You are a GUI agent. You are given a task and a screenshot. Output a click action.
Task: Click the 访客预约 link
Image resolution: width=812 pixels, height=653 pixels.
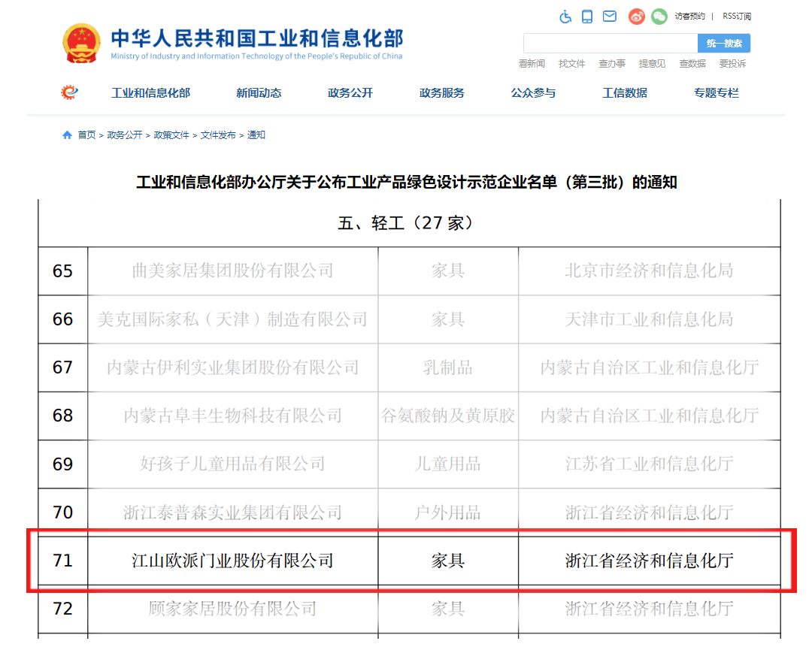[689, 17]
